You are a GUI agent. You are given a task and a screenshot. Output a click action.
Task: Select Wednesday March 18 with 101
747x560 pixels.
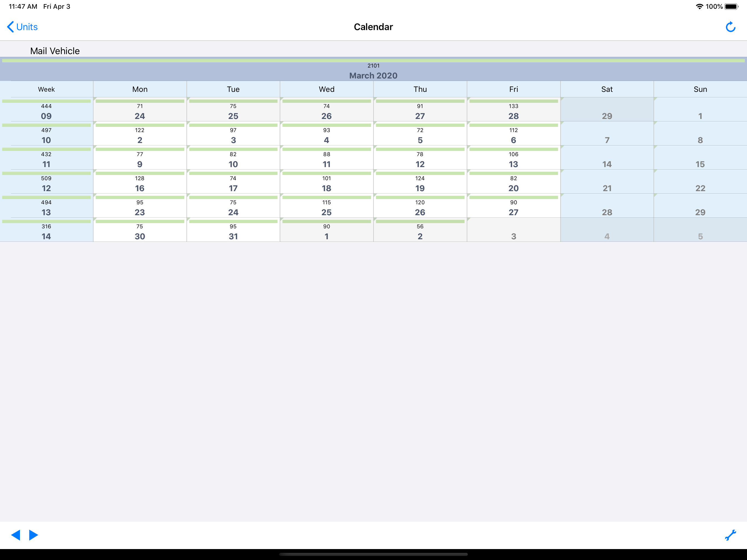(x=326, y=182)
